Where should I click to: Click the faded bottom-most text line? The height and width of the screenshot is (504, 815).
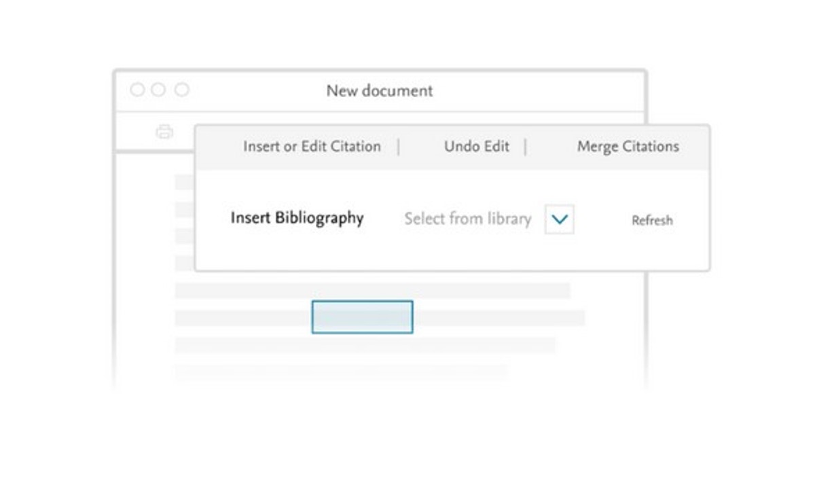[x=340, y=372]
